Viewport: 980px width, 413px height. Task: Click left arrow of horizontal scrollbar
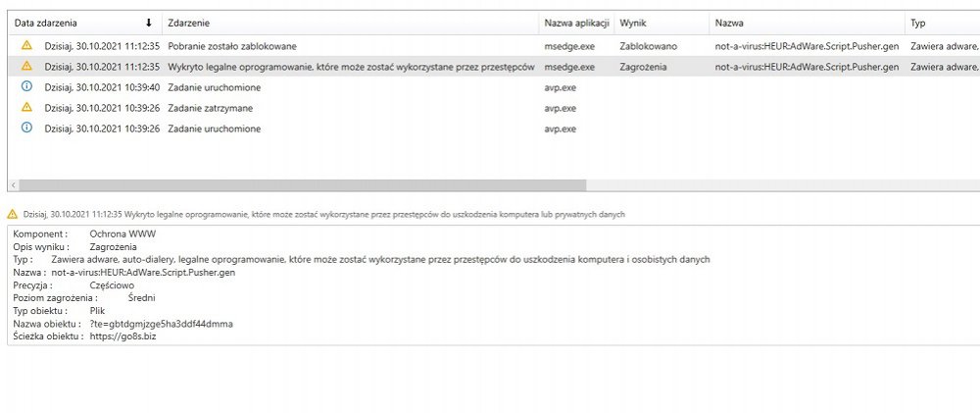pyautogui.click(x=13, y=185)
